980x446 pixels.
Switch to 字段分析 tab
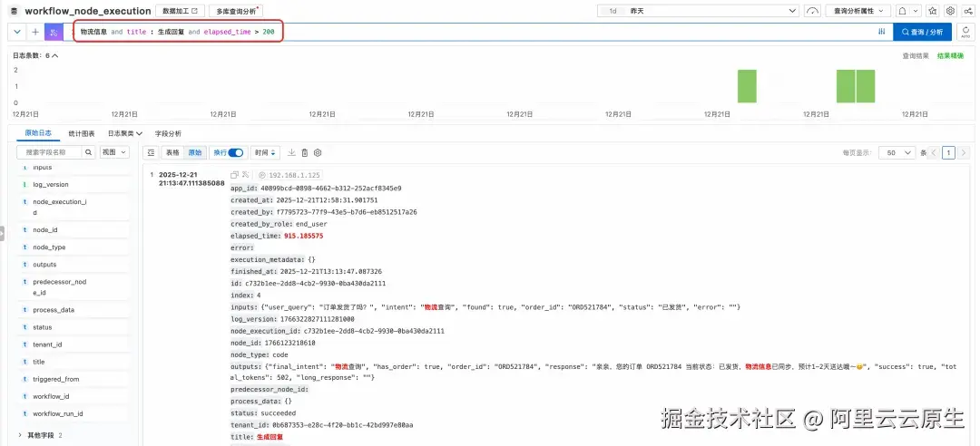point(168,133)
